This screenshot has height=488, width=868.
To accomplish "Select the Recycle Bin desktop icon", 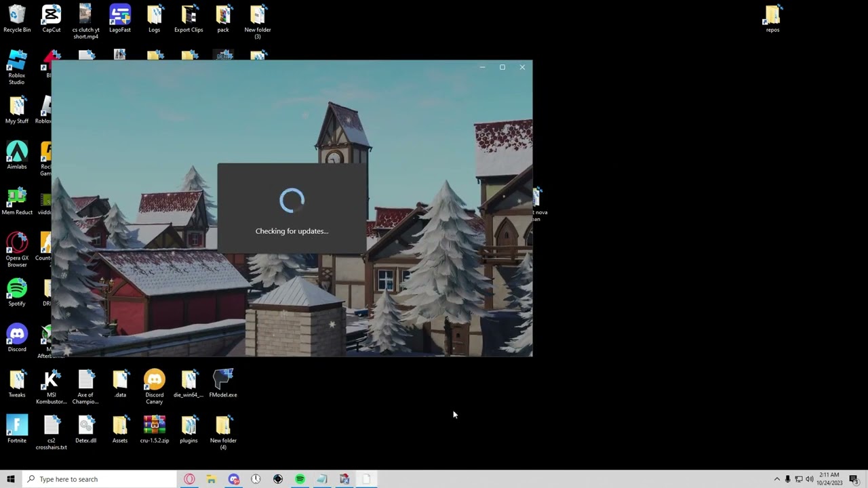I will point(17,19).
